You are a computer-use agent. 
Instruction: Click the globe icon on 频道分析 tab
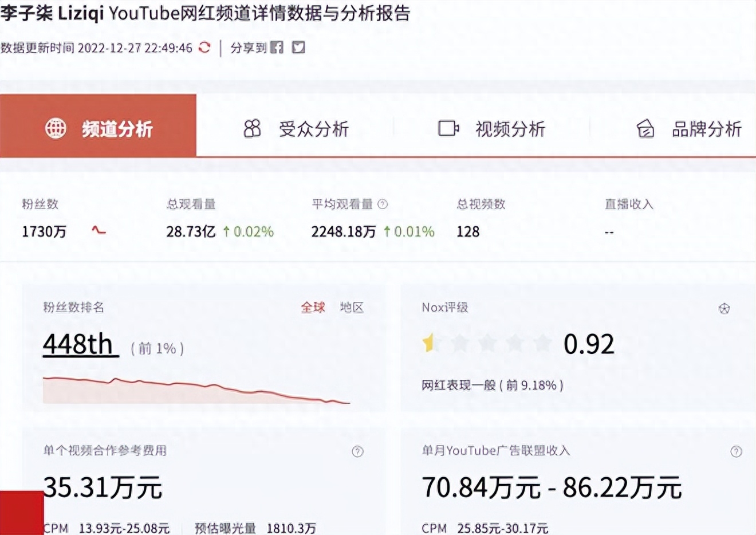click(56, 128)
